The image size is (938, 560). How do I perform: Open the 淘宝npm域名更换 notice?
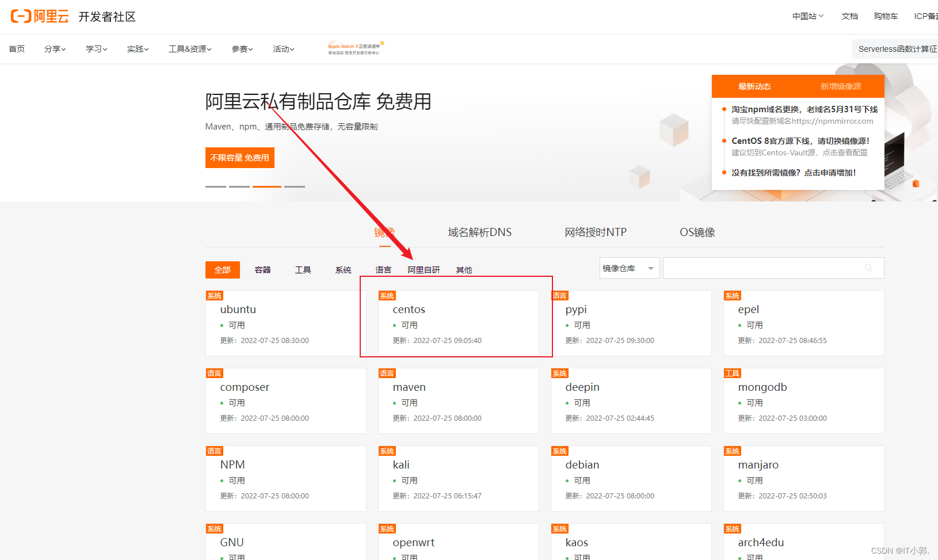(804, 109)
